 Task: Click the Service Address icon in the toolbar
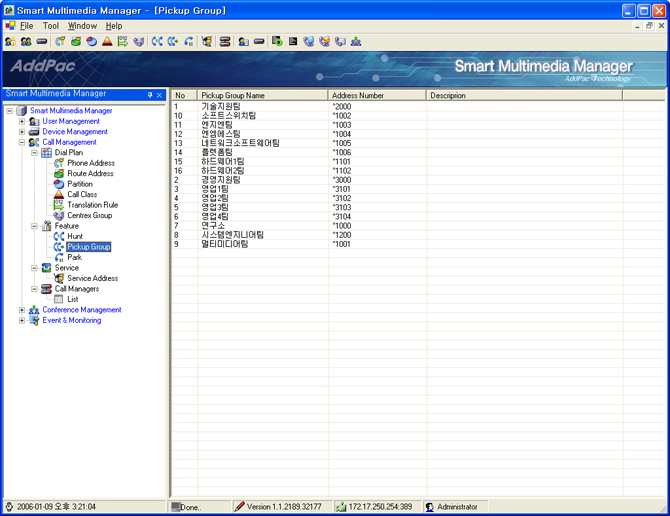tap(206, 42)
